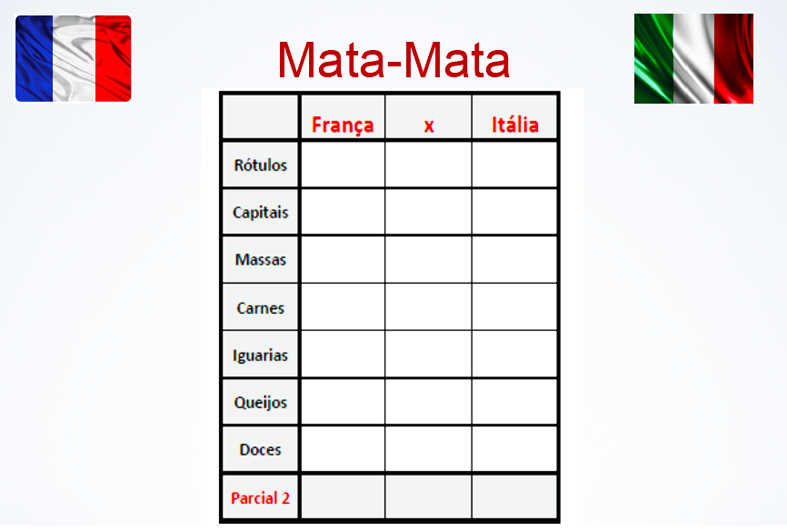Click Itália score cell for Queijos

[514, 402]
